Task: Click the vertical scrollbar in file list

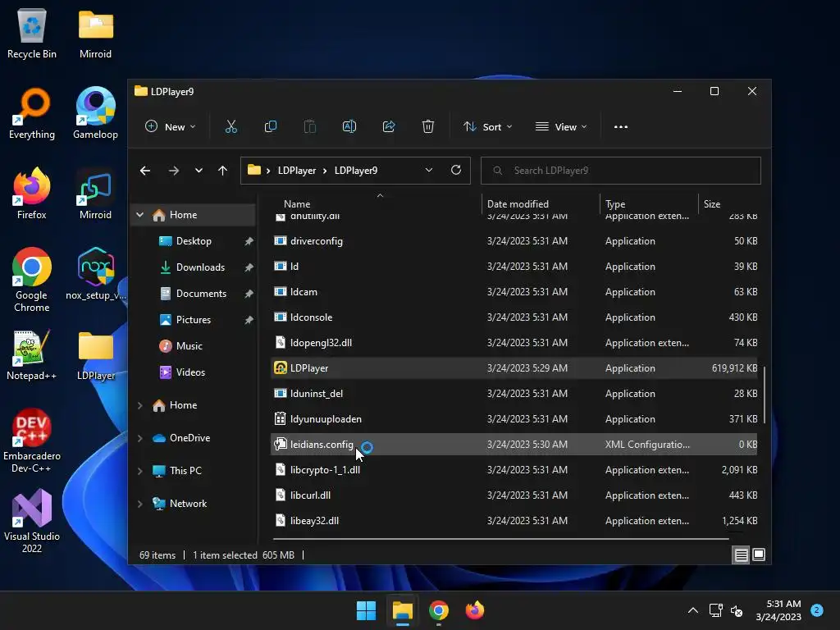Action: click(764, 395)
